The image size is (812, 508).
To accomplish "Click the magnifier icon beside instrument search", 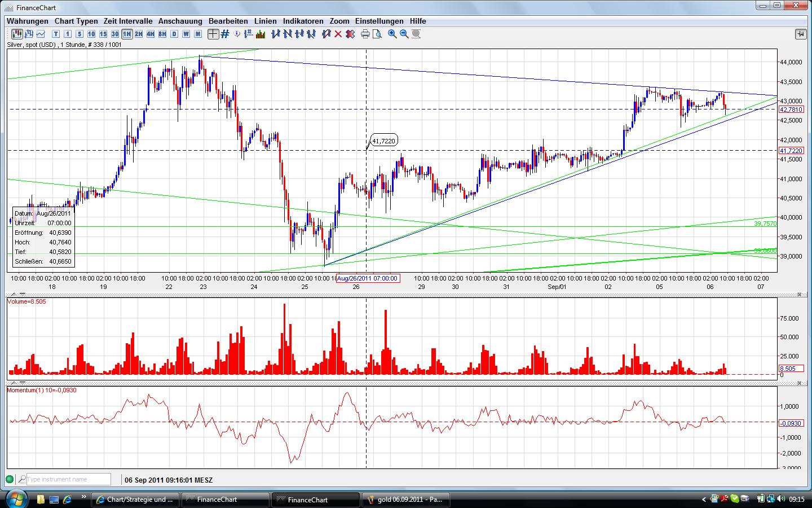I will coord(21,479).
